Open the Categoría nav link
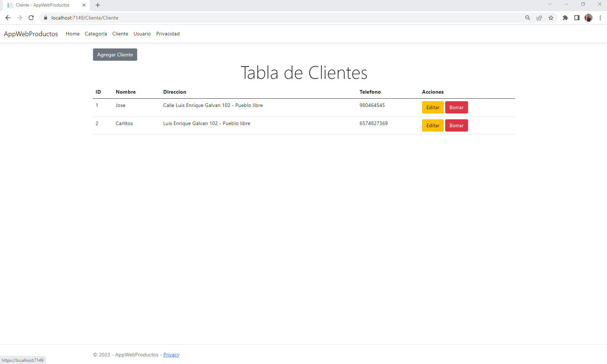The height and width of the screenshot is (364, 607). 96,34
